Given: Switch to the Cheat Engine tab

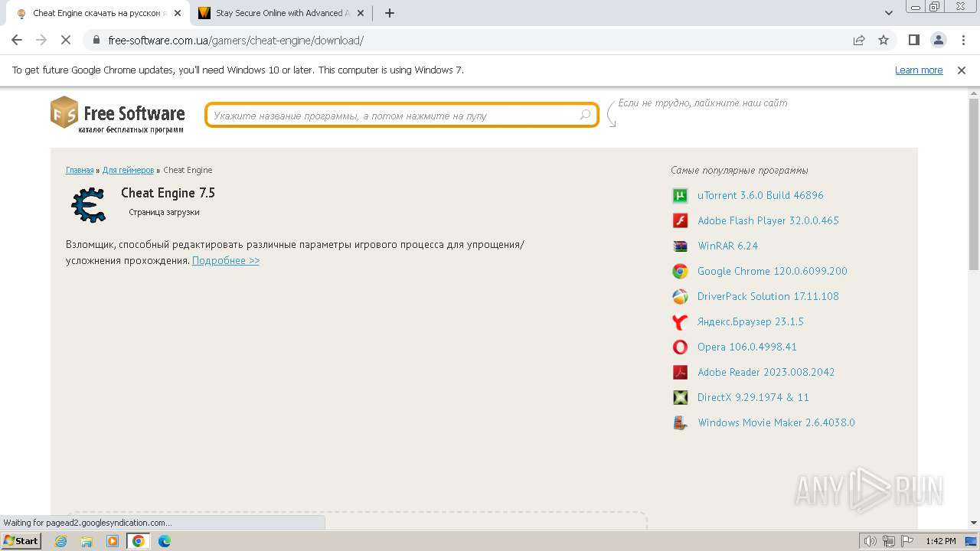Looking at the screenshot, I should pyautogui.click(x=98, y=13).
